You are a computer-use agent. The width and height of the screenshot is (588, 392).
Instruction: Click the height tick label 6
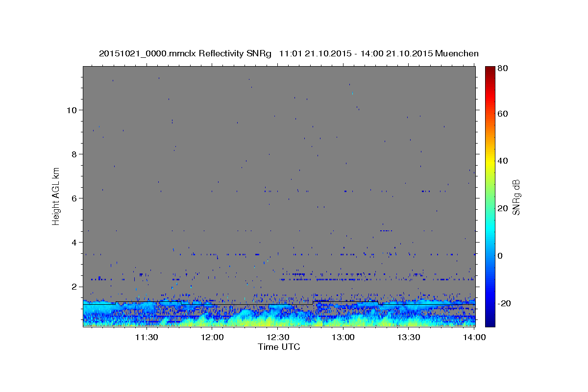coord(74,198)
